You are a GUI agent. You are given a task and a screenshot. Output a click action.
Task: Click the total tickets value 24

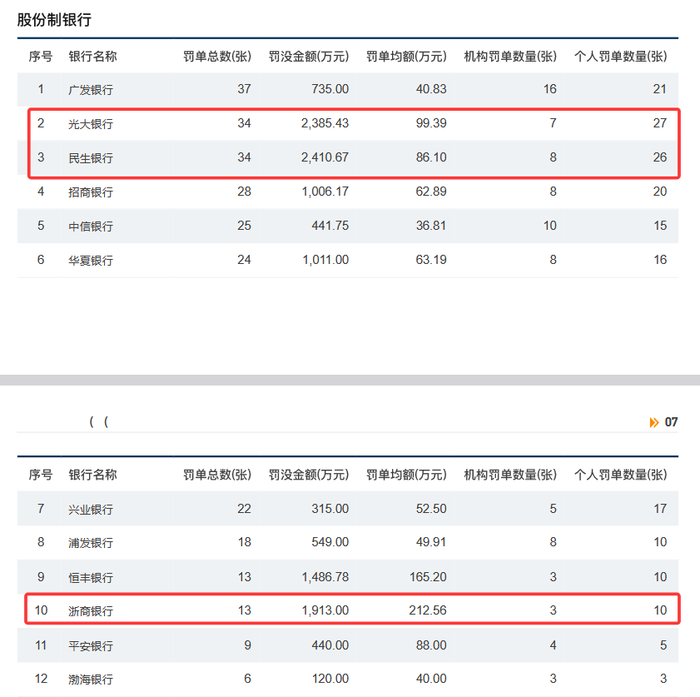[x=244, y=260]
